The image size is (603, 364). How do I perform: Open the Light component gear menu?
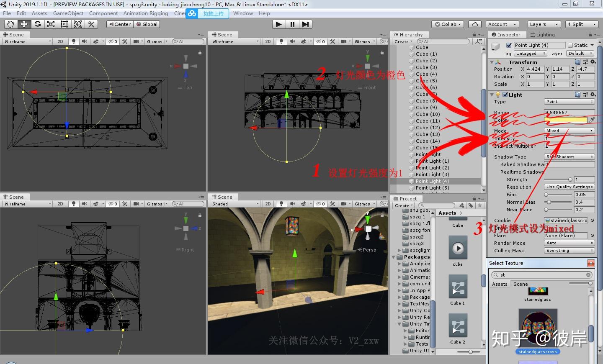pyautogui.click(x=593, y=95)
